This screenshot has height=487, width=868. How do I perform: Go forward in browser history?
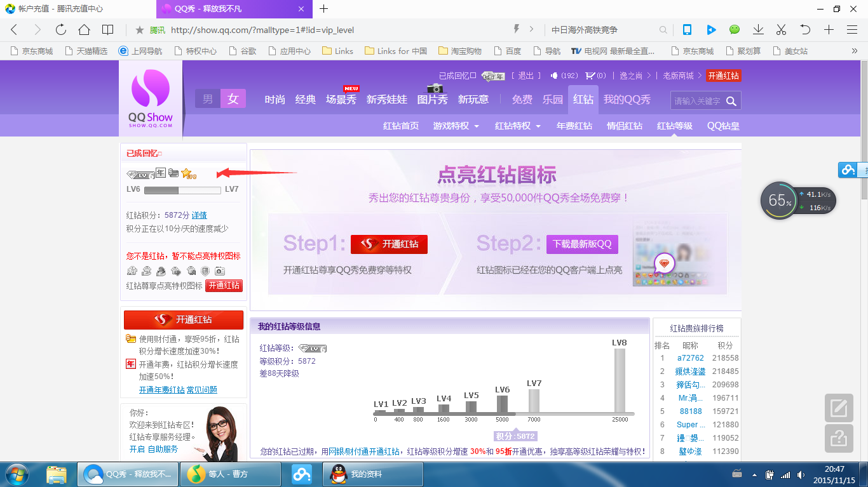(37, 30)
